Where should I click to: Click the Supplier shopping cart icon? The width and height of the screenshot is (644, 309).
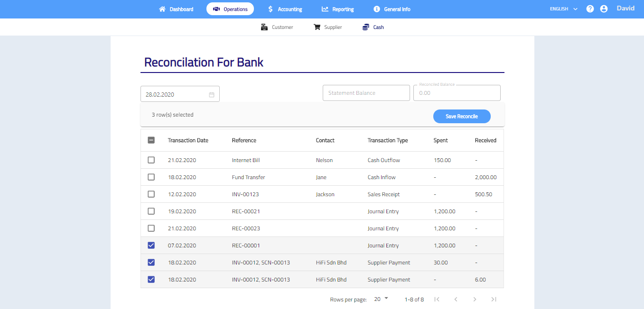pos(317,27)
